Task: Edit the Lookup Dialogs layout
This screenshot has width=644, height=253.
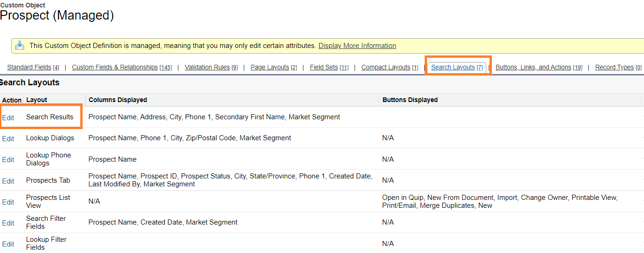Action: tap(8, 138)
